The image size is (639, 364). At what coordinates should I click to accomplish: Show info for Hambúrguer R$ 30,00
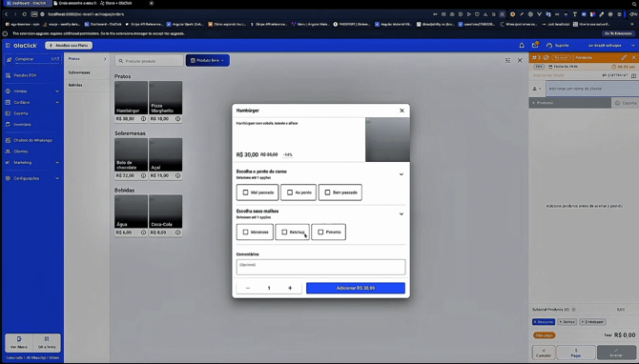143,119
